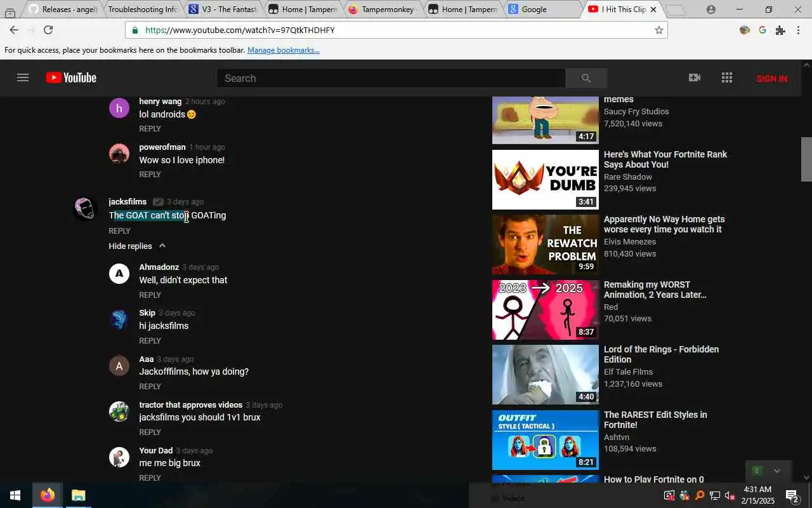The height and width of the screenshot is (508, 812).
Task: Open The Rewatch Problem video thumbnail
Action: (546, 244)
